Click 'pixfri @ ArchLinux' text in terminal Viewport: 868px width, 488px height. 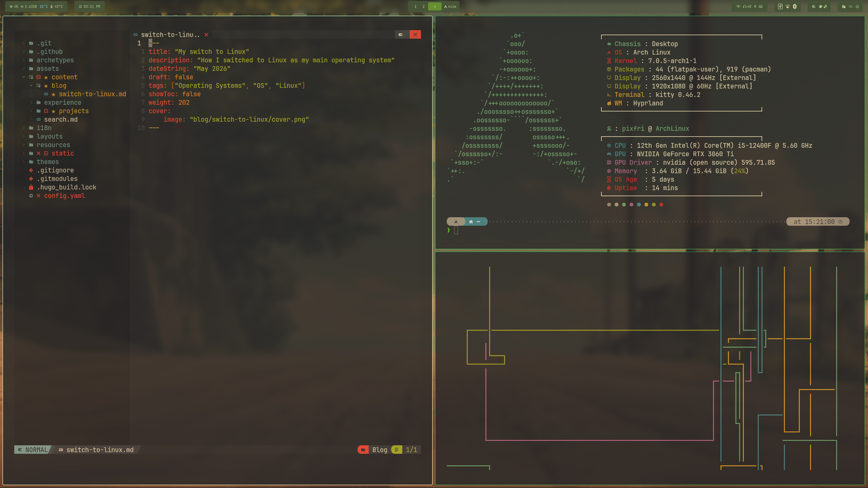[x=655, y=128]
